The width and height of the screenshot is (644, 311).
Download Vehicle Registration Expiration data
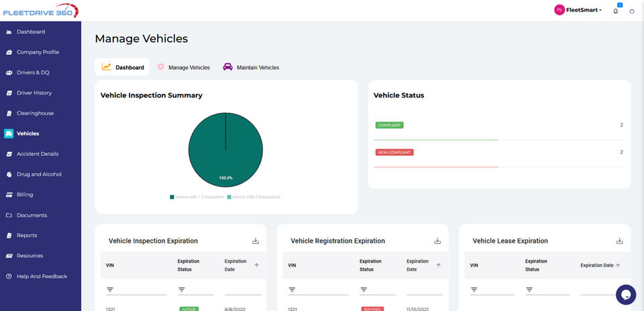pos(437,240)
